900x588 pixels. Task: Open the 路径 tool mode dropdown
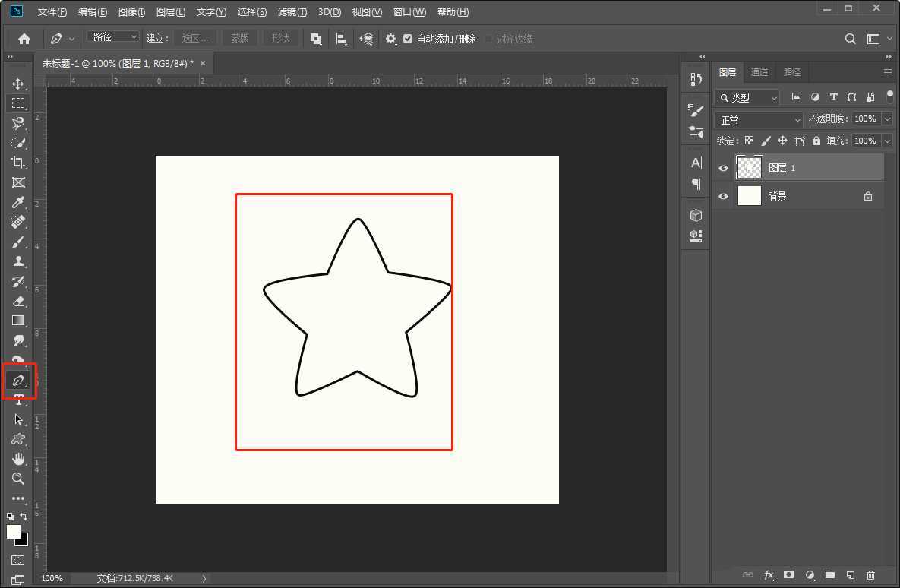(x=113, y=37)
